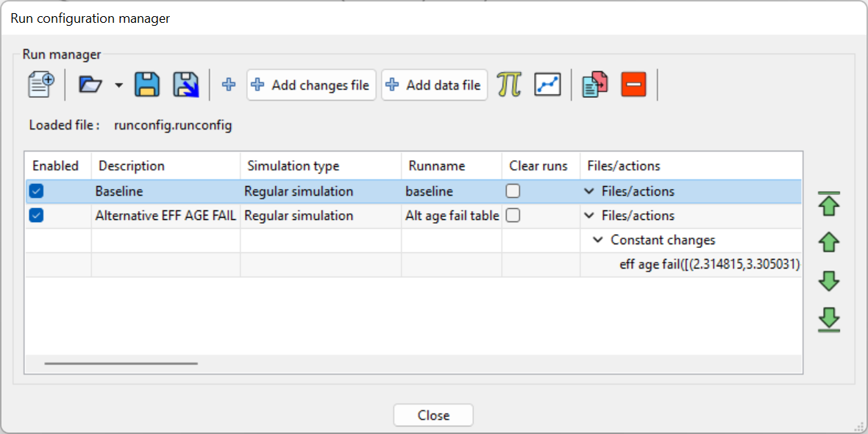Close the Run configuration manager

pos(433,415)
